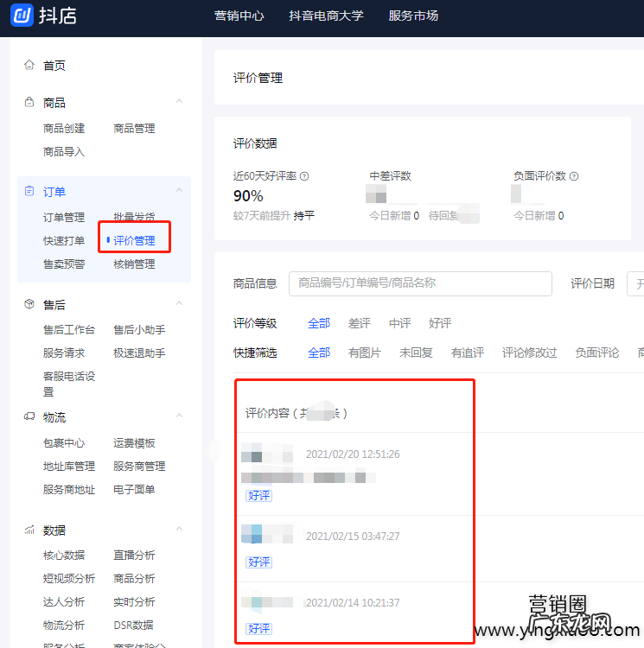
Task: Select 全部 under 评价等级
Action: pyautogui.click(x=319, y=323)
